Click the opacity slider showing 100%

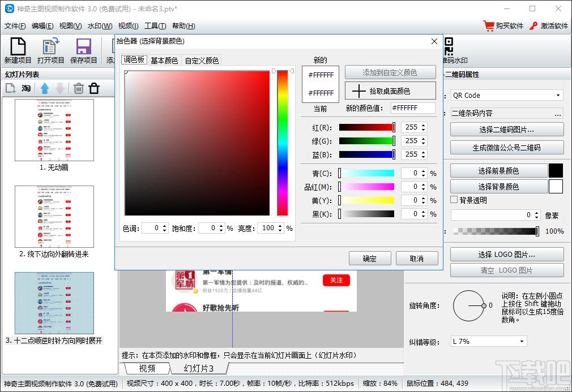click(496, 231)
